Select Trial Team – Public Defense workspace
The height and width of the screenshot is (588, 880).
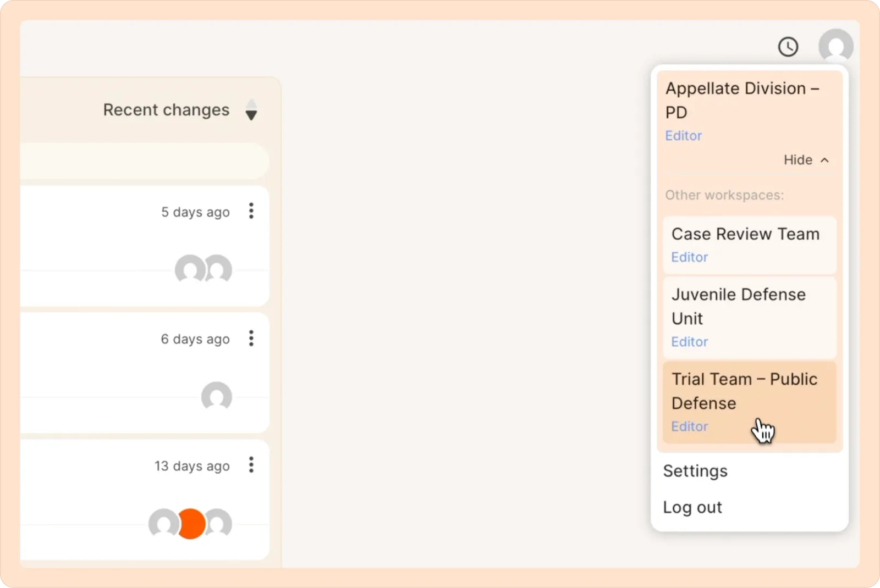click(x=750, y=402)
